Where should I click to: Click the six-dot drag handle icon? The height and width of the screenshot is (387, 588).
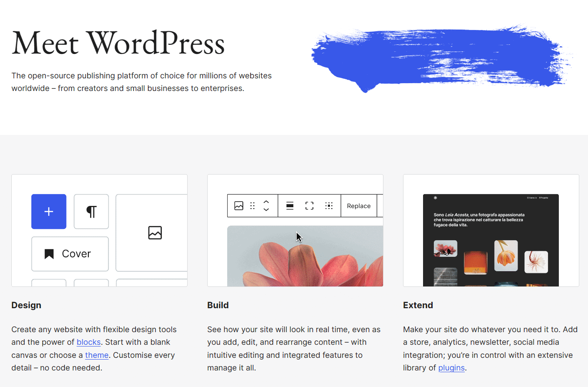click(x=252, y=206)
